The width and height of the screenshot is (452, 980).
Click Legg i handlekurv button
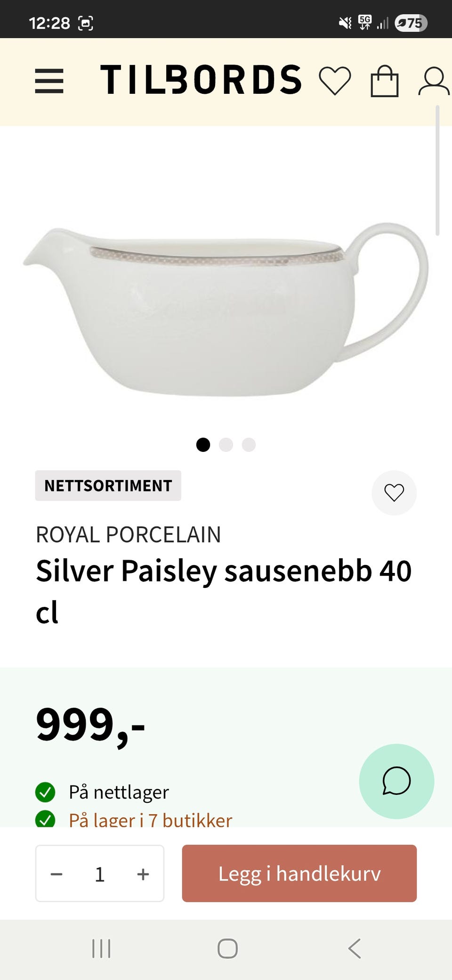pos(299,874)
